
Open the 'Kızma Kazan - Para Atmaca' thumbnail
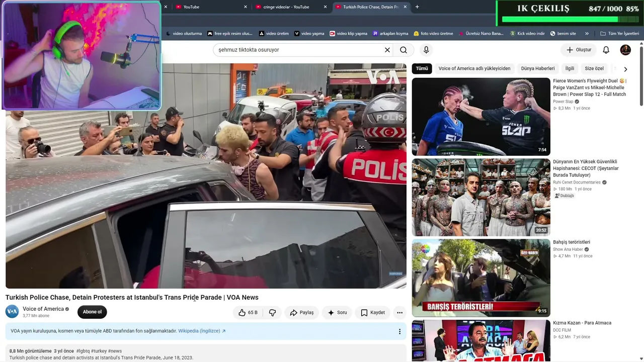(481, 341)
